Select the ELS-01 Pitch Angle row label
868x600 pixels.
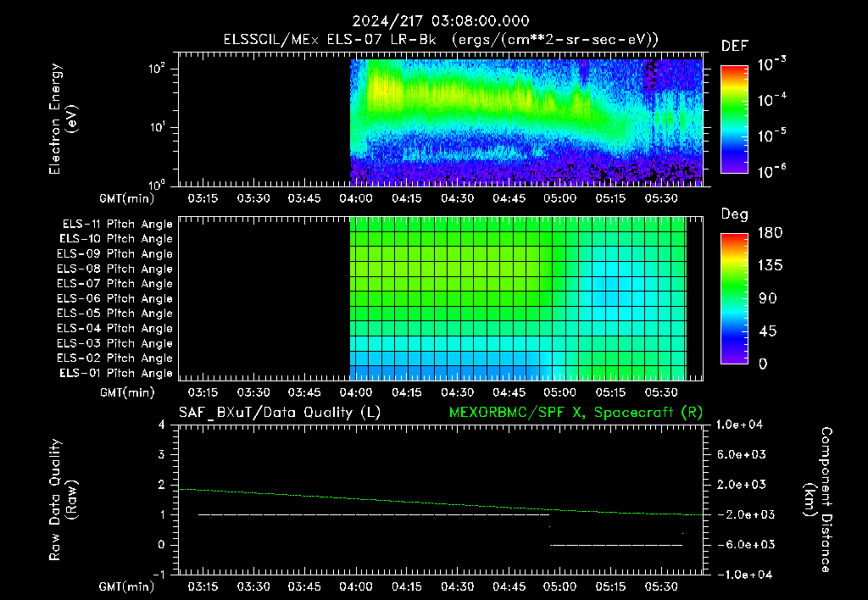click(115, 373)
